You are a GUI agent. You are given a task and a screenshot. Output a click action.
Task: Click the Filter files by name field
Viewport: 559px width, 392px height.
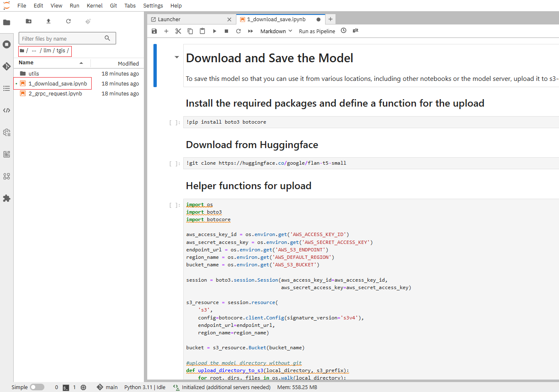pos(62,39)
